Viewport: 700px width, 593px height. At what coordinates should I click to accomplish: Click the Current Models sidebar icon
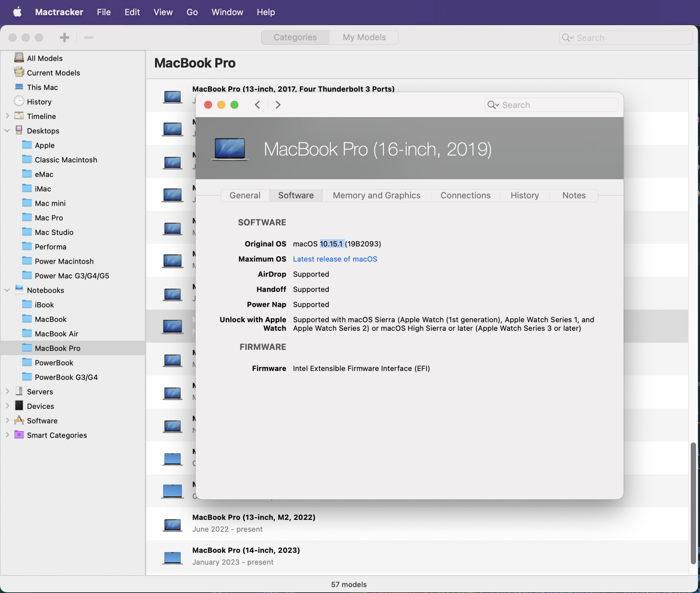click(x=19, y=72)
